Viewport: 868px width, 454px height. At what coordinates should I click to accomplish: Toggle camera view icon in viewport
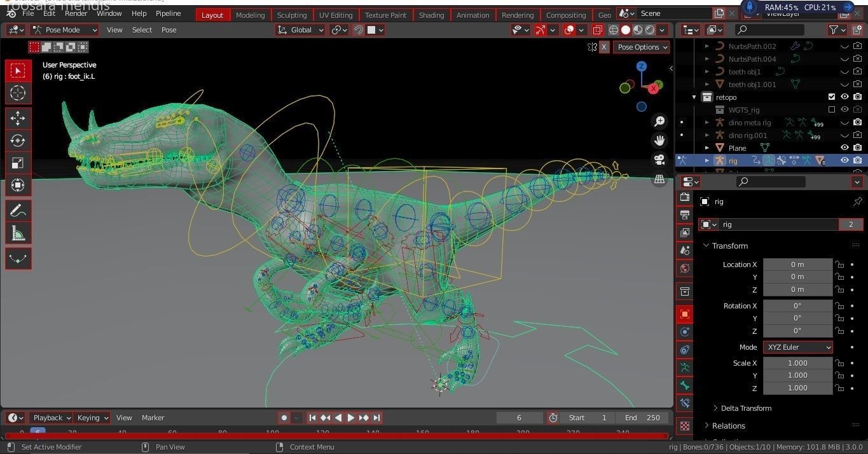coord(659,160)
